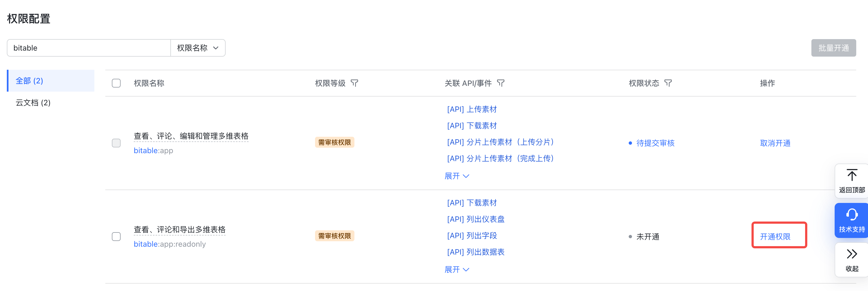Viewport: 868px width, 291px height.
Task: Click 开通权限 for the readonly permission
Action: point(775,237)
